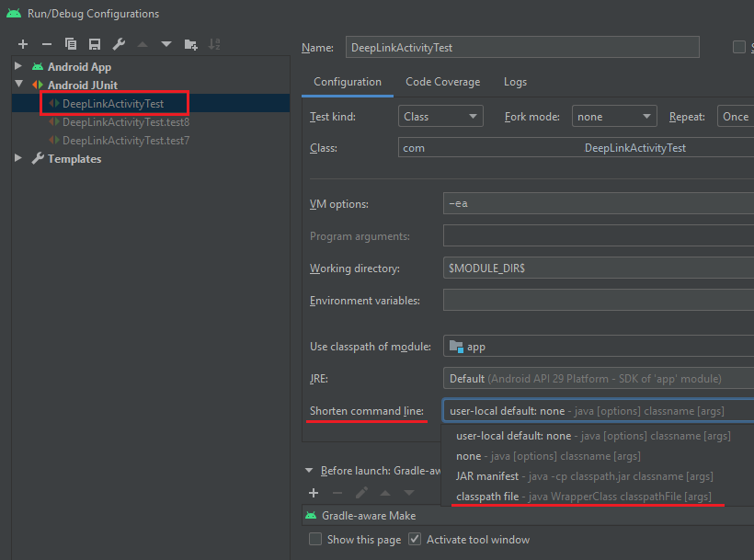
Task: Open edit configuration templates wrench icon
Action: point(118,43)
